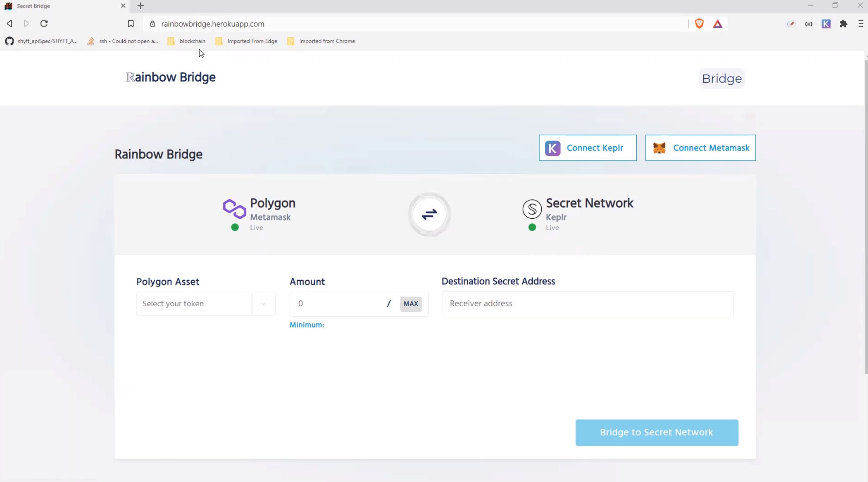
Task: Click Secret Network live status green dot
Action: click(x=532, y=227)
